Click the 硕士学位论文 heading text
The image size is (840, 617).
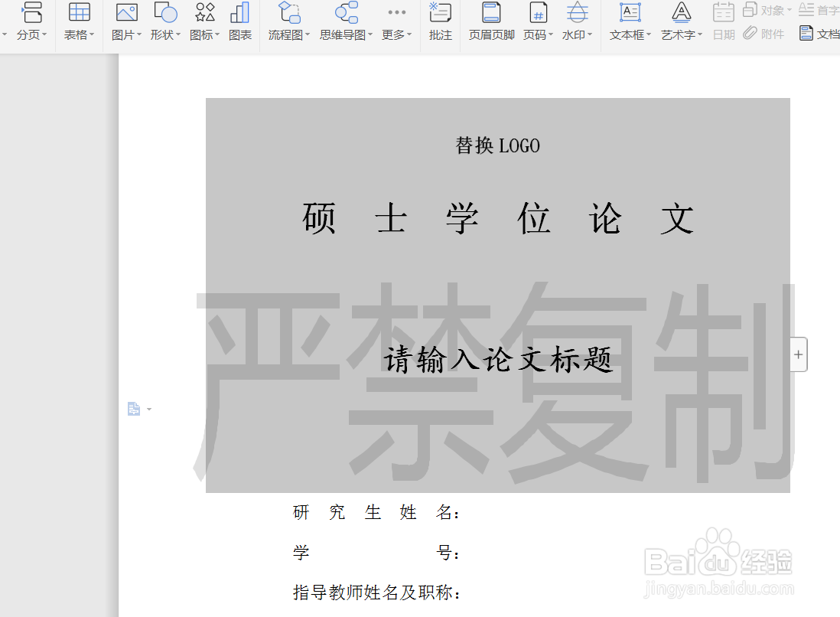click(498, 218)
